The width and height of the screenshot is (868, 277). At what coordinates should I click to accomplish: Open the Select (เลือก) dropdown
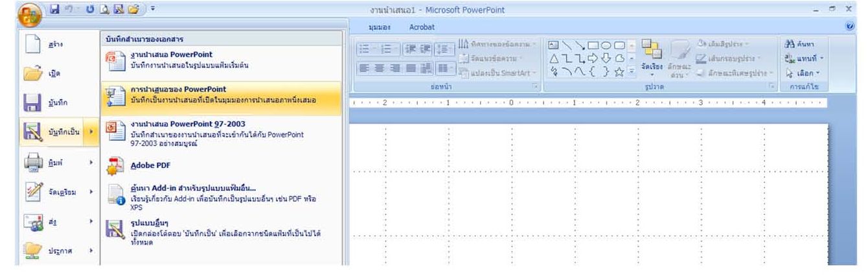coord(802,71)
